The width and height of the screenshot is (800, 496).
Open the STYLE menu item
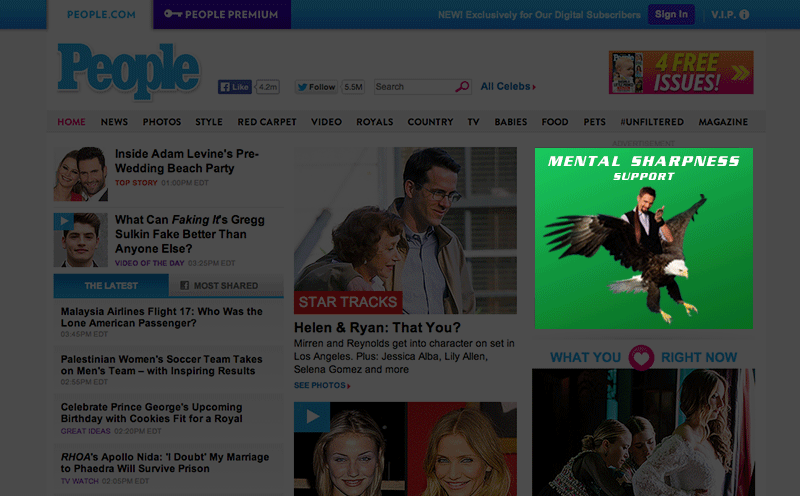[209, 122]
